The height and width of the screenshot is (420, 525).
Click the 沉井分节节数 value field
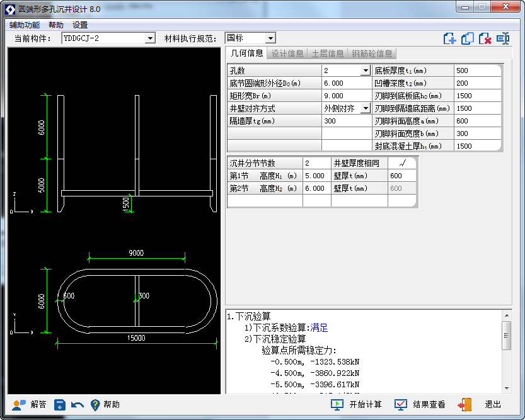(317, 163)
